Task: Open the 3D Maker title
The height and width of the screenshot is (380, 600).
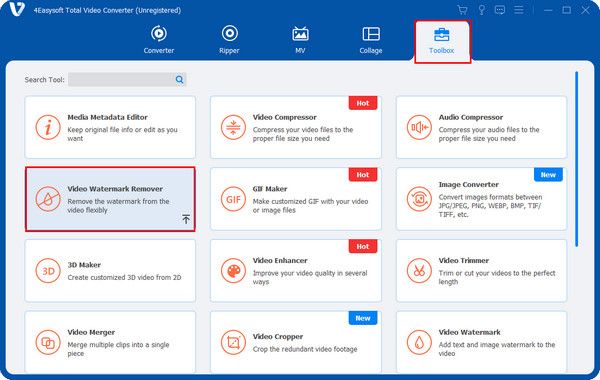Action: (84, 265)
